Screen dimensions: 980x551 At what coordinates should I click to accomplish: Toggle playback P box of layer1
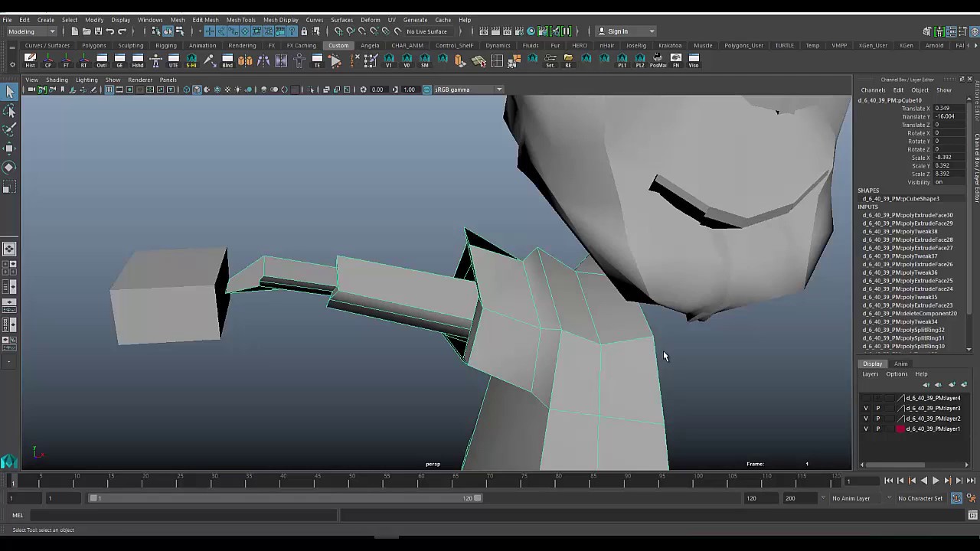[x=877, y=429]
